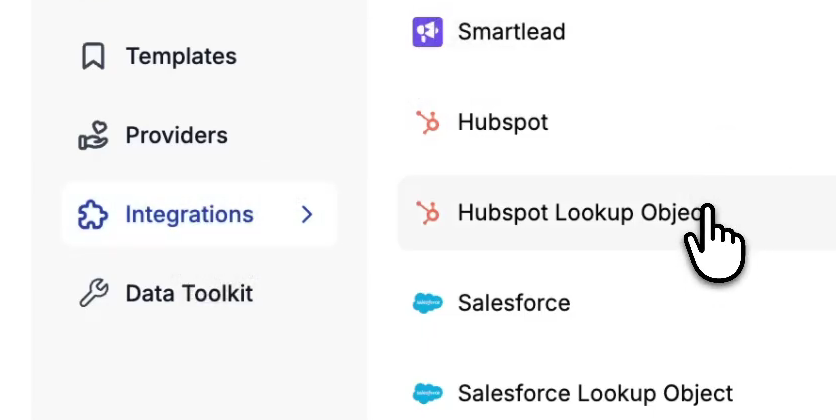The height and width of the screenshot is (420, 836).
Task: Click the Smartlead purple logo icon
Action: click(x=427, y=32)
